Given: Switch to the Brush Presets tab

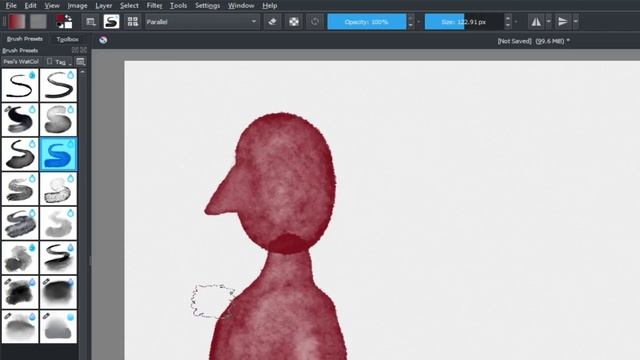Looking at the screenshot, I should [x=24, y=39].
